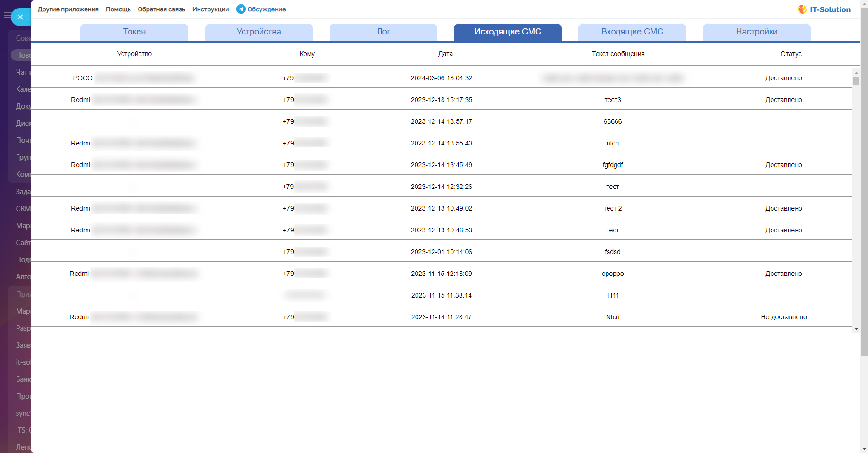Image resolution: width=868 pixels, height=453 pixels.
Task: Click the table's vertical scrollbar thumb
Action: click(x=856, y=80)
